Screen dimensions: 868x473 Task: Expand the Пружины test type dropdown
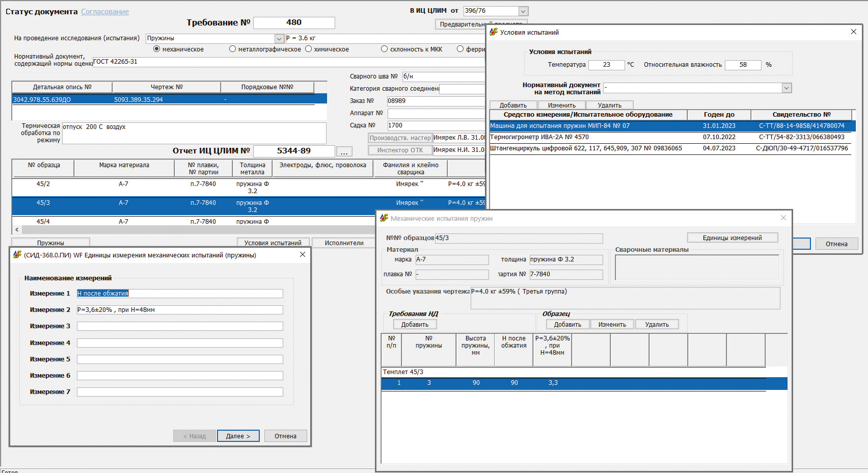[279, 39]
